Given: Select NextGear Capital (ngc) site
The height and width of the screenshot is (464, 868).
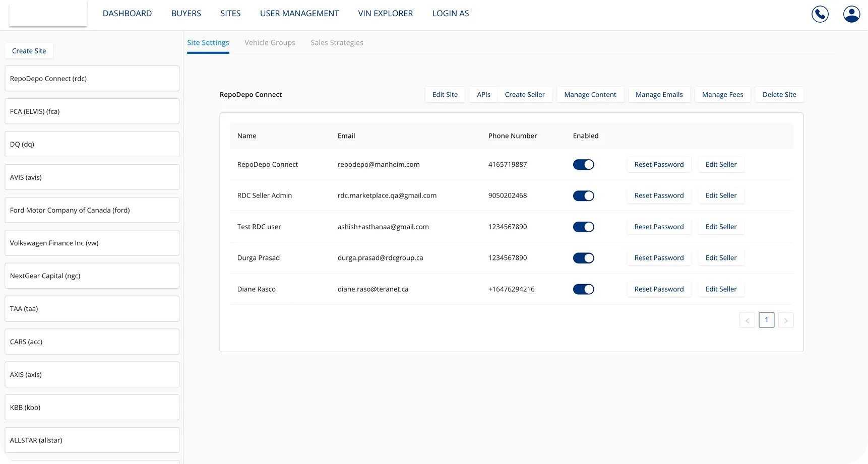Looking at the screenshot, I should pyautogui.click(x=92, y=276).
